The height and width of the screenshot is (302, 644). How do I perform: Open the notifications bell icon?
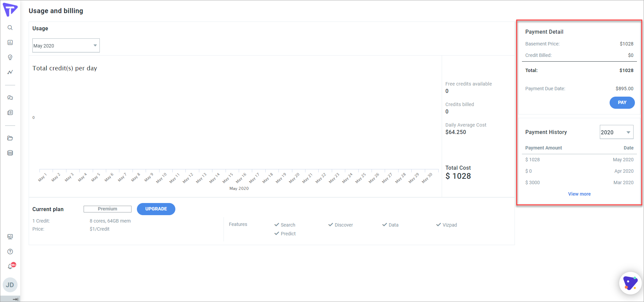coord(11,266)
